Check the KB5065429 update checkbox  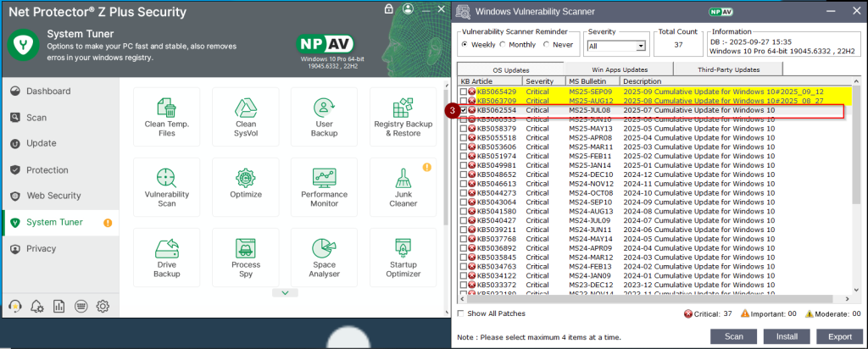[464, 91]
